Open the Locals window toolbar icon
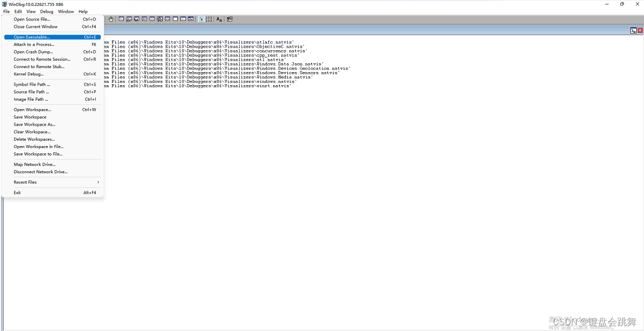Screen dimensions: 644x331 tap(136, 19)
